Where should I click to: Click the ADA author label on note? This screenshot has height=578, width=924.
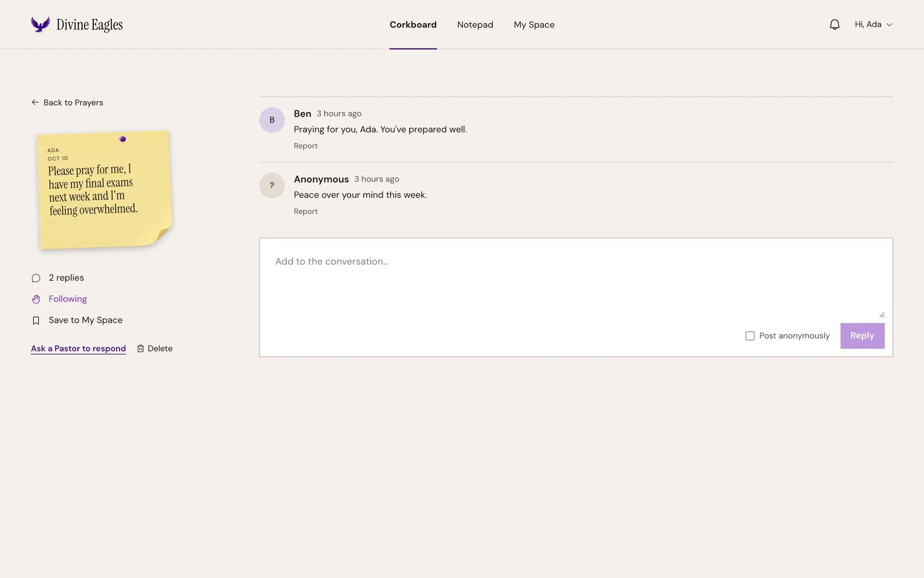tap(53, 150)
